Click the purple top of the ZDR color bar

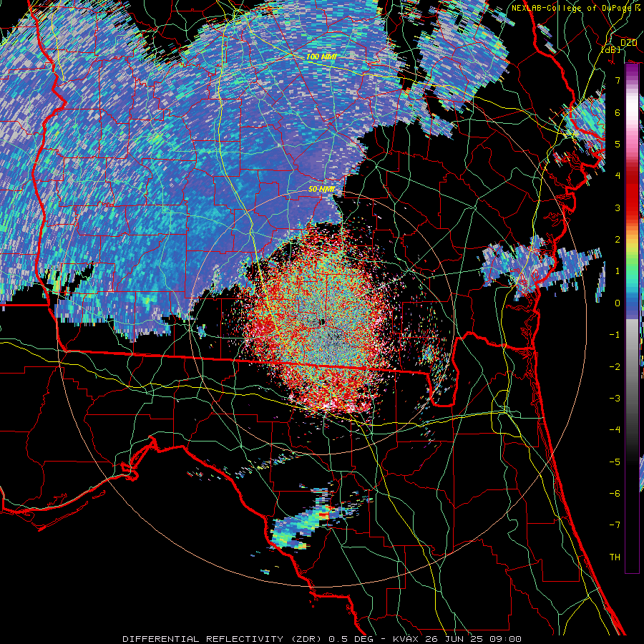[633, 73]
